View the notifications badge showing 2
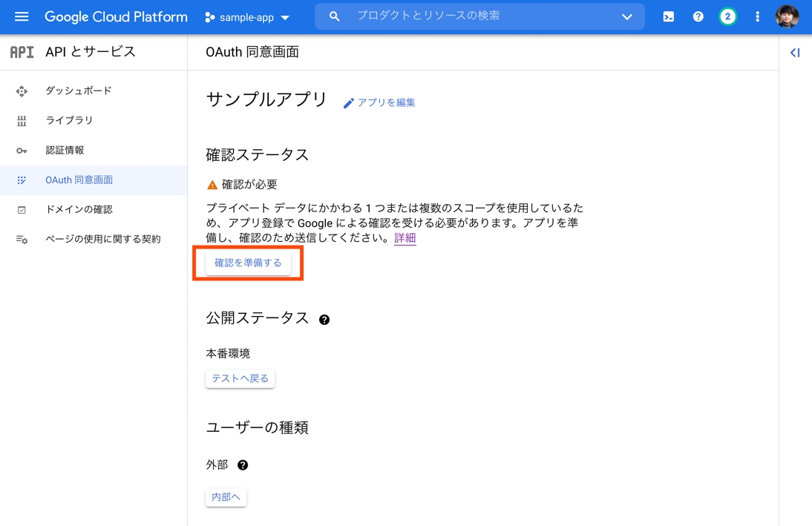 coord(727,16)
